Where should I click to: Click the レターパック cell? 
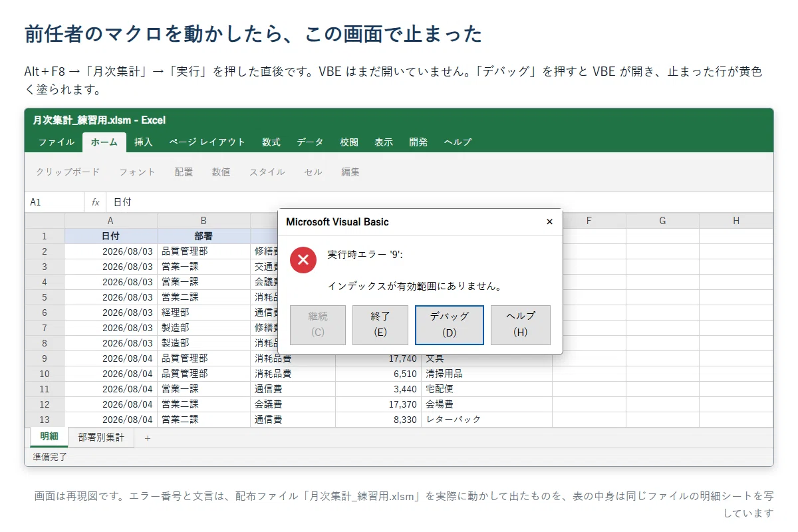tap(487, 420)
